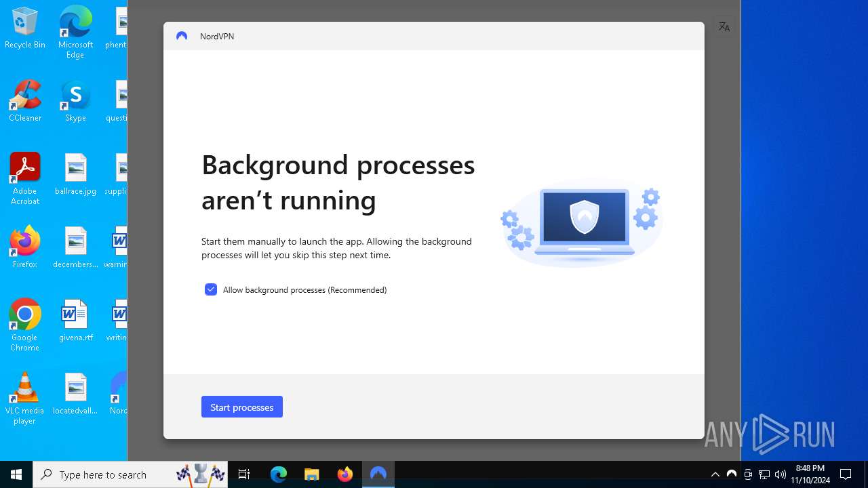
Task: Select givena.rtf document on desktop
Action: [x=75, y=321]
